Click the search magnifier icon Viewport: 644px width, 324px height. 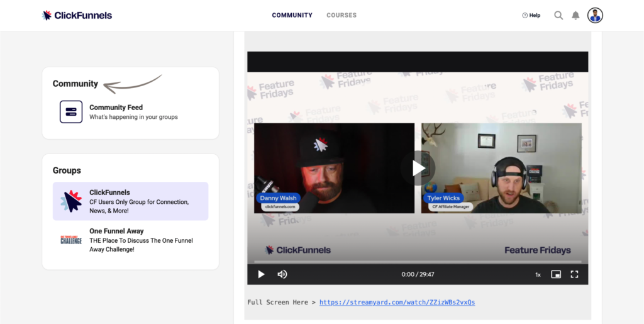pyautogui.click(x=558, y=16)
